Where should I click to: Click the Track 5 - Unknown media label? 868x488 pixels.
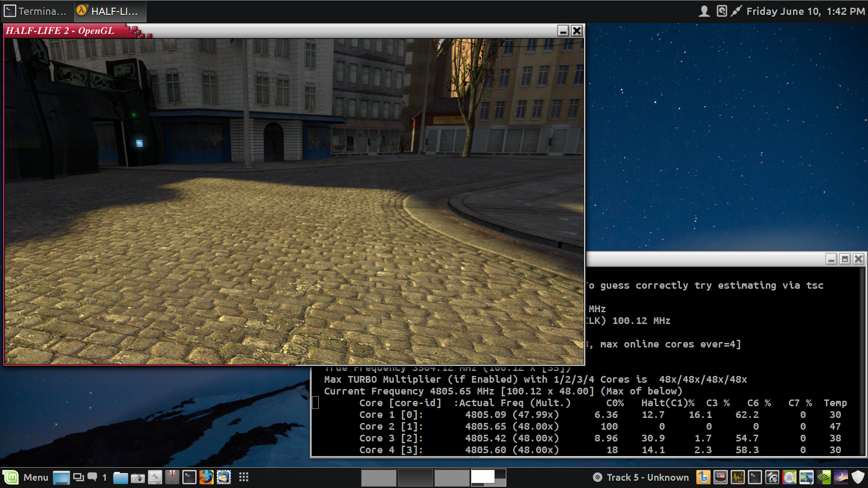click(647, 478)
